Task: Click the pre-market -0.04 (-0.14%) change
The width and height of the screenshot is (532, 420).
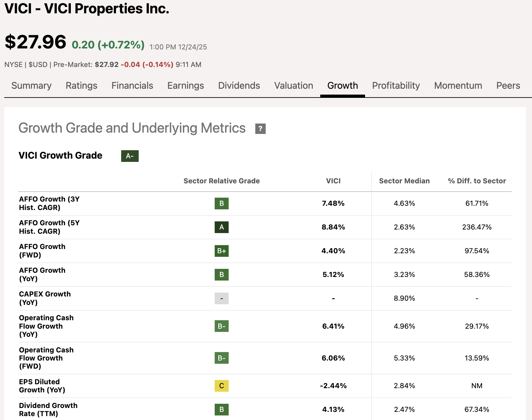Action: pyautogui.click(x=147, y=65)
